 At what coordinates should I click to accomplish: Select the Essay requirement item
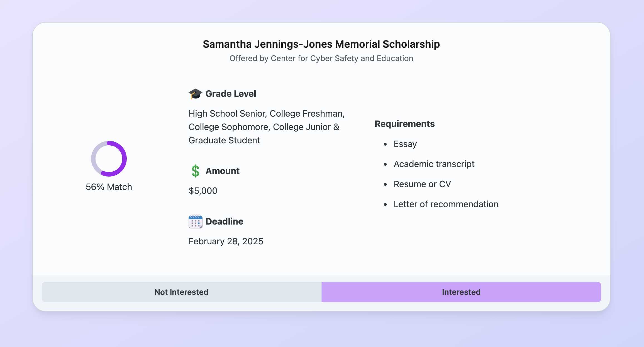(405, 144)
